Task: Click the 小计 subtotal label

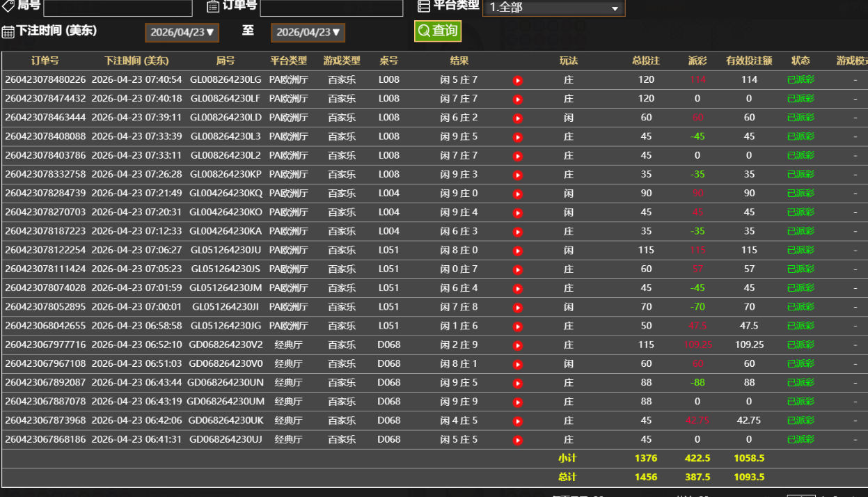Action: coord(567,458)
